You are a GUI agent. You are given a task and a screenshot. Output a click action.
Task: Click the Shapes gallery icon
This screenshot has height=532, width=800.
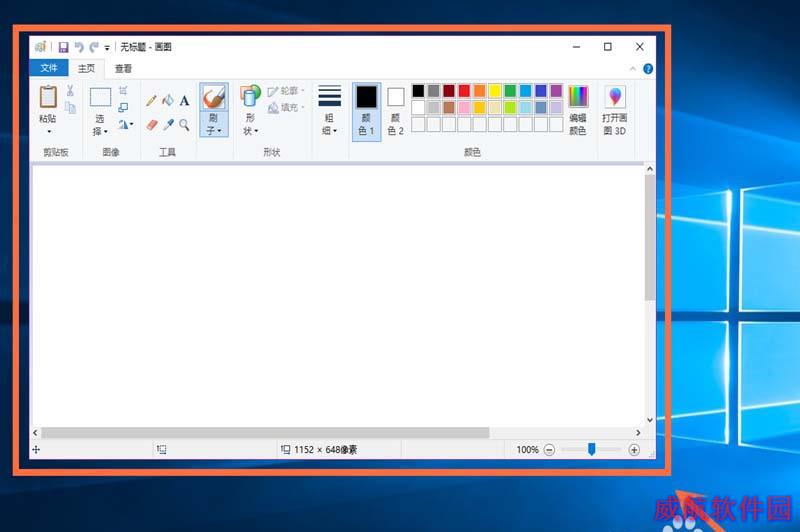pyautogui.click(x=250, y=96)
